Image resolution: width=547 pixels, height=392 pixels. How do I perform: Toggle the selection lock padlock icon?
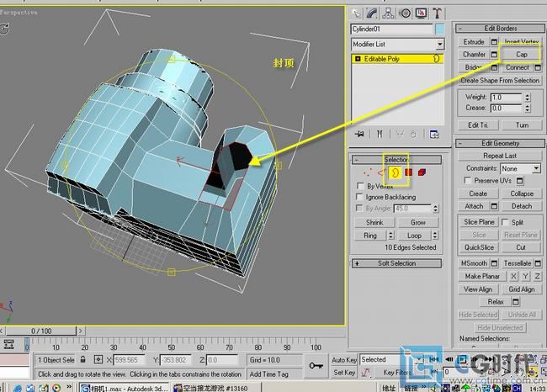click(x=83, y=359)
